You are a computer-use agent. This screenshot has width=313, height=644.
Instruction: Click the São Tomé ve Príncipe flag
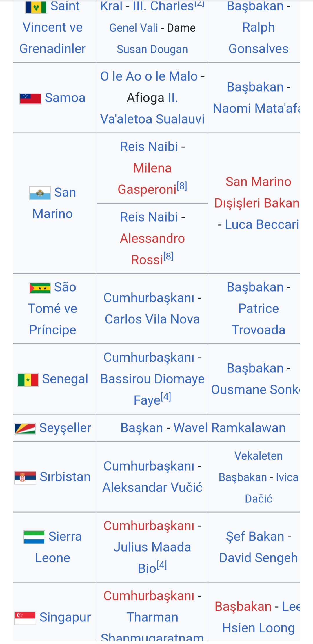pyautogui.click(x=40, y=288)
